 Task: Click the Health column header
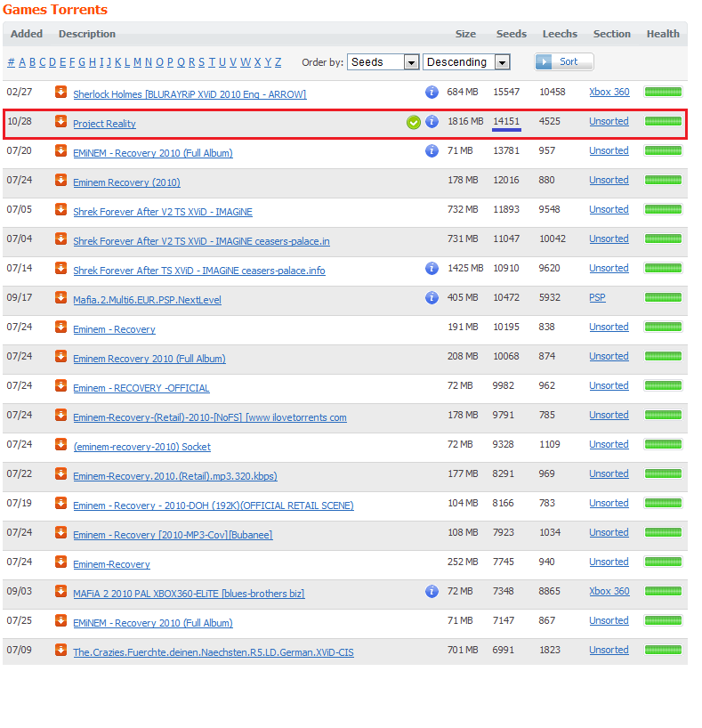tap(663, 34)
